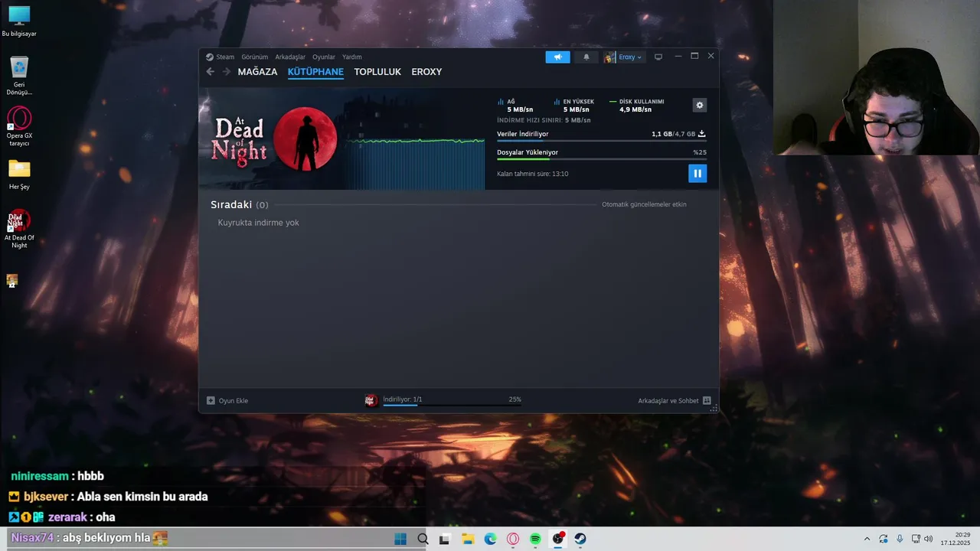Click the DİSK KULLANIMI 4,9 MB/sn stat

click(637, 106)
